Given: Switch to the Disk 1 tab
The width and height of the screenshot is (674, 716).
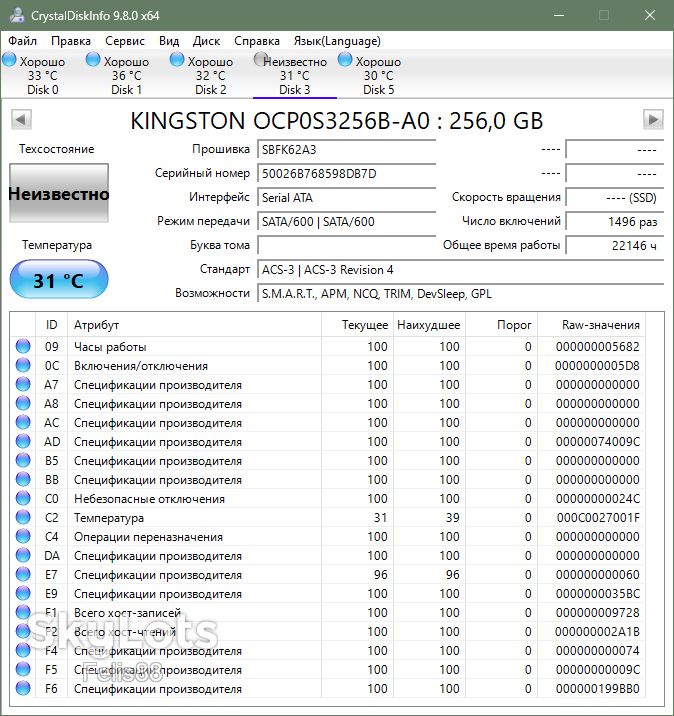Looking at the screenshot, I should coord(126,75).
